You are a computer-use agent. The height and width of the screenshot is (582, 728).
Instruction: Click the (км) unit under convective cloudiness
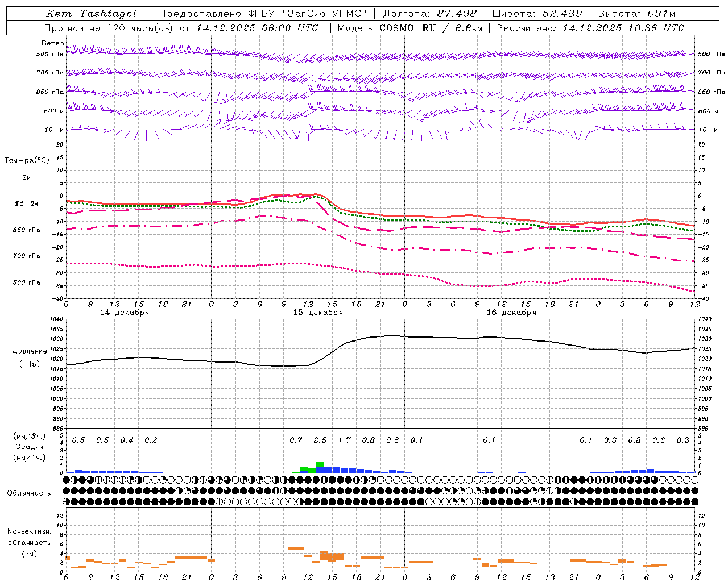tap(29, 554)
